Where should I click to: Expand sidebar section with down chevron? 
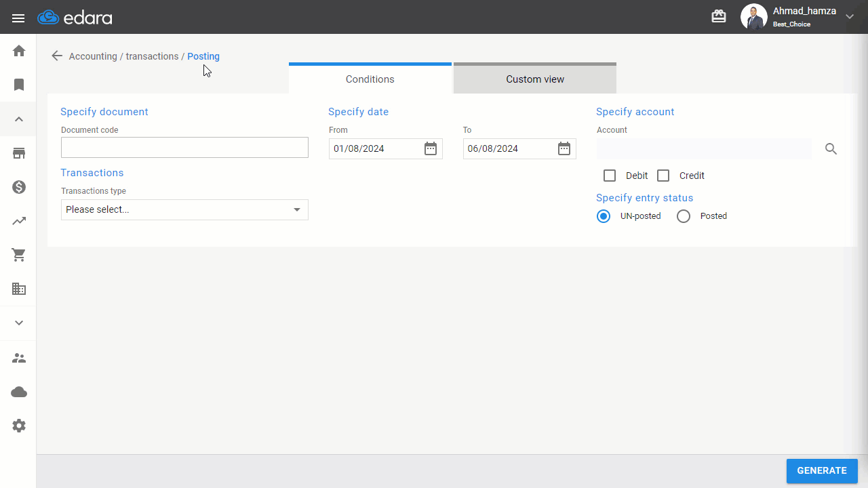tap(19, 323)
